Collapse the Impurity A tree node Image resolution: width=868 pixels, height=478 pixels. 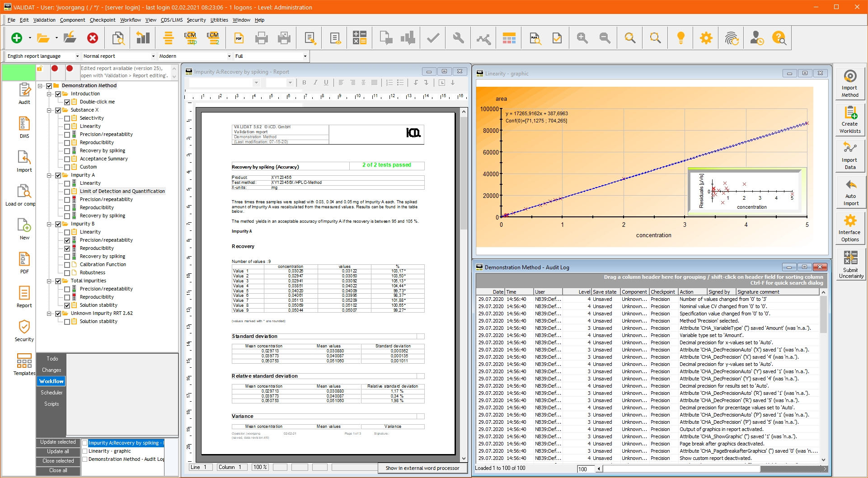click(49, 175)
